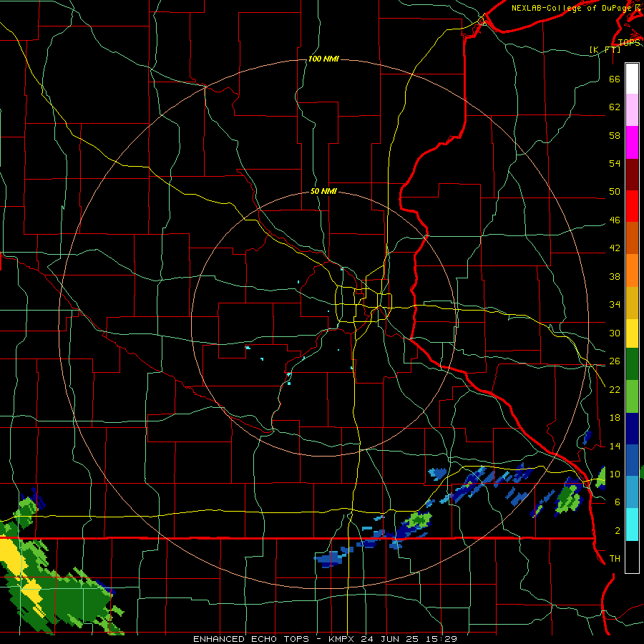
Task: Click the '66' legend value
Action: coord(615,79)
